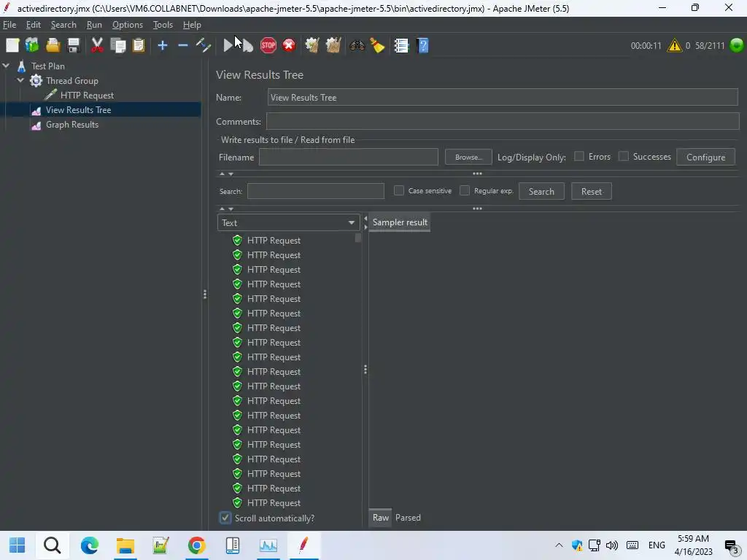Expand all nodes with the plus icon
The image size is (747, 560).
click(163, 45)
